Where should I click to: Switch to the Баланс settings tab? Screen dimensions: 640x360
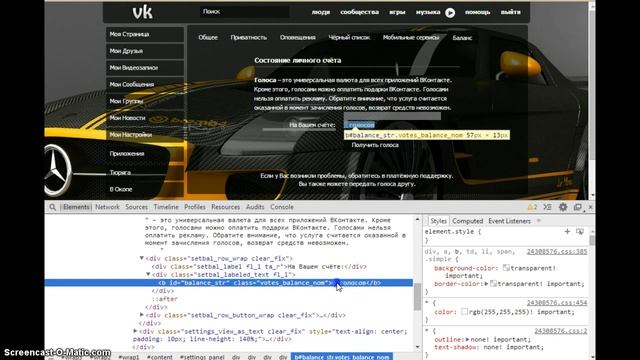click(462, 38)
